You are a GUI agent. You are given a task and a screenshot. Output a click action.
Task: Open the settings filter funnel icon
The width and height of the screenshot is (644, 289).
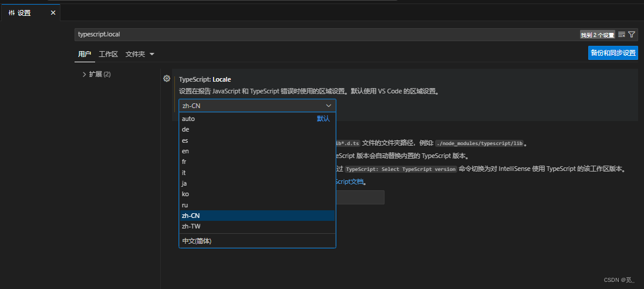click(632, 35)
